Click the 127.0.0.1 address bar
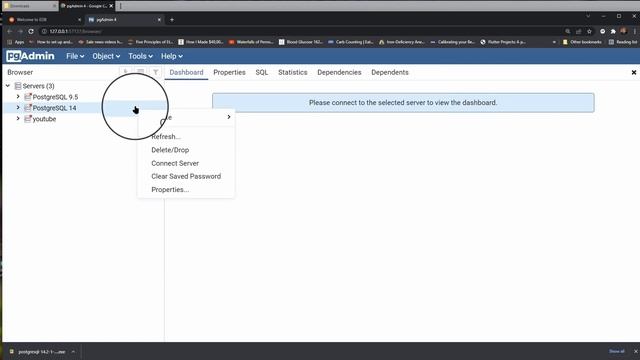 pyautogui.click(x=302, y=31)
